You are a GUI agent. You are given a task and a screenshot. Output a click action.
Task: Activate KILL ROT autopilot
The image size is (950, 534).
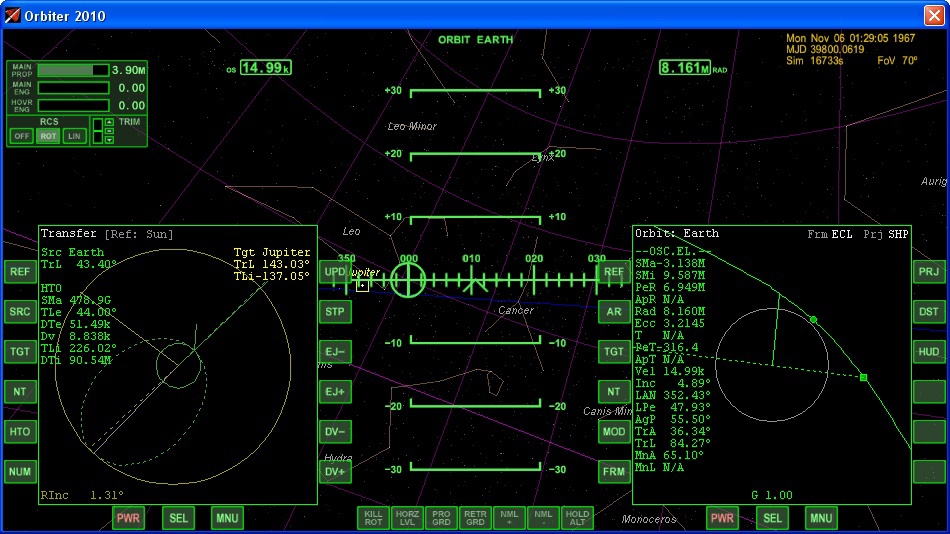pos(373,518)
